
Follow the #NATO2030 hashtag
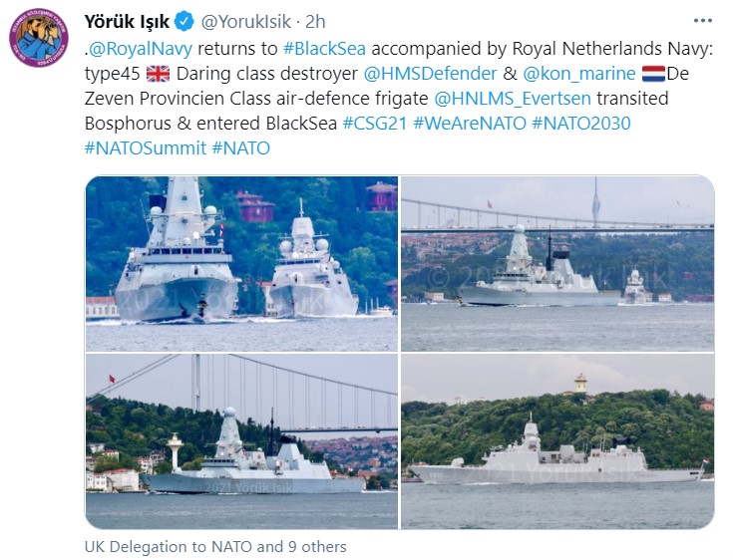coord(581,124)
